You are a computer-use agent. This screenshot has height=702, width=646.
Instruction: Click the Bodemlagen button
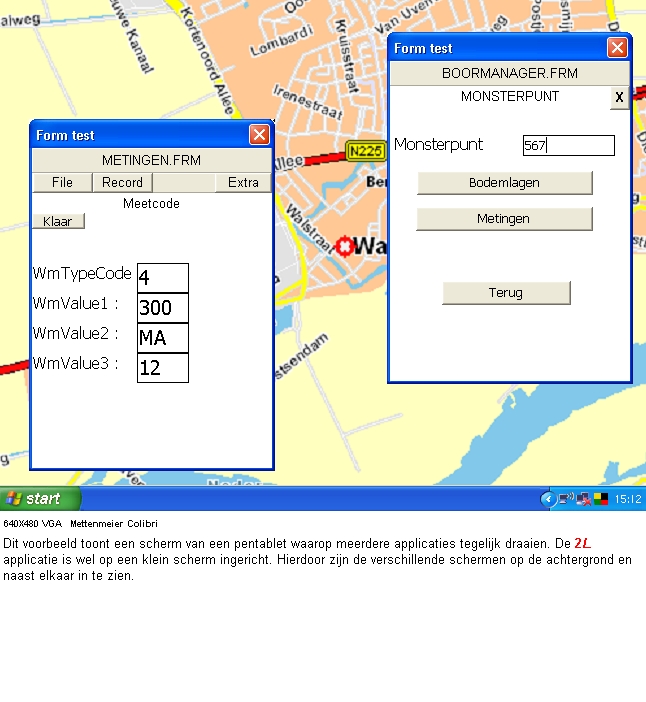pyautogui.click(x=504, y=183)
